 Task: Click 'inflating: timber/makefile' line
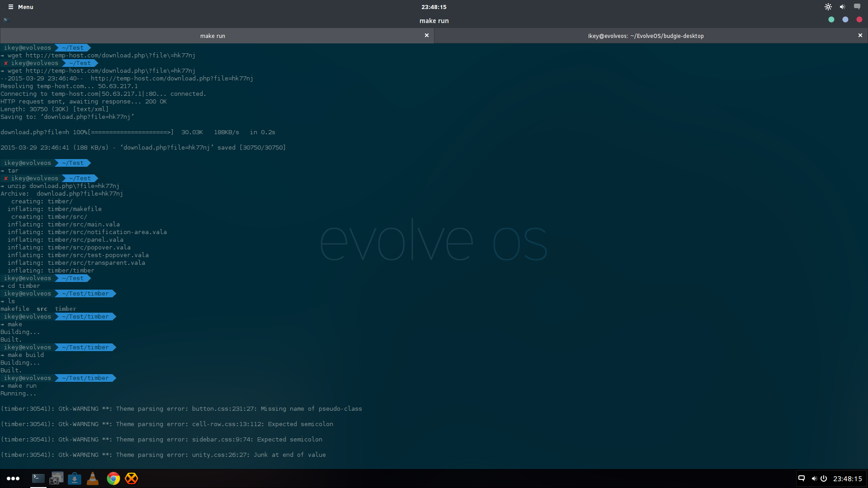pyautogui.click(x=55, y=209)
